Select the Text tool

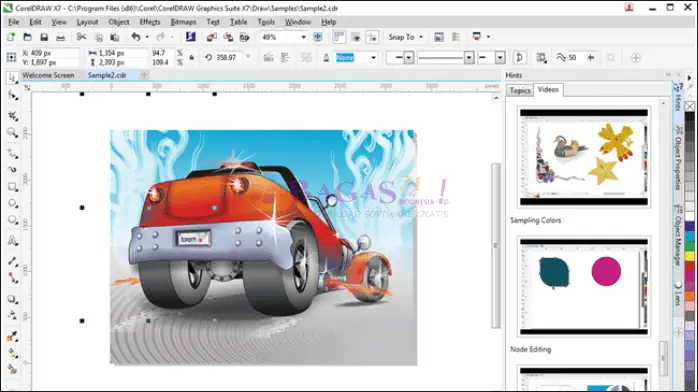[12, 241]
